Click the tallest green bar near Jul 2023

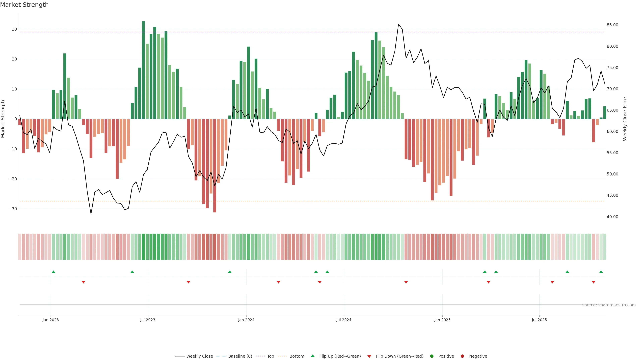[x=144, y=70]
